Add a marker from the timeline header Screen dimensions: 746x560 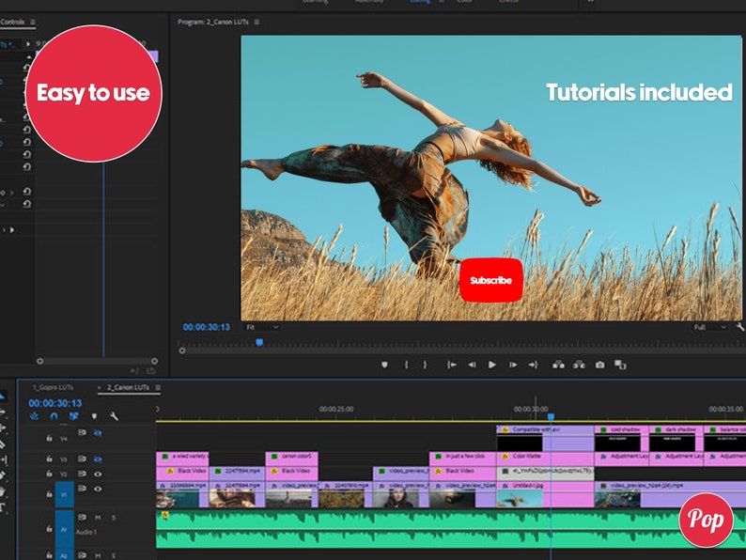(94, 416)
